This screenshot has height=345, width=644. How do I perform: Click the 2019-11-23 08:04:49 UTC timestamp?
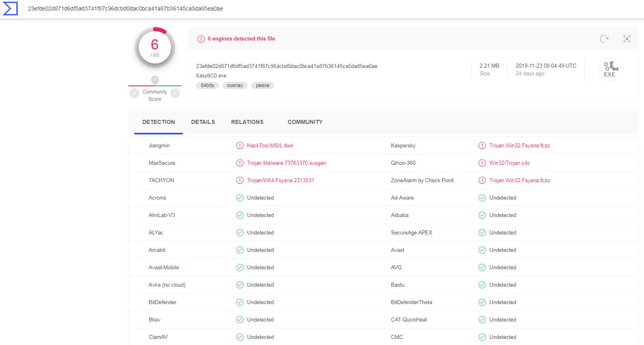[546, 66]
